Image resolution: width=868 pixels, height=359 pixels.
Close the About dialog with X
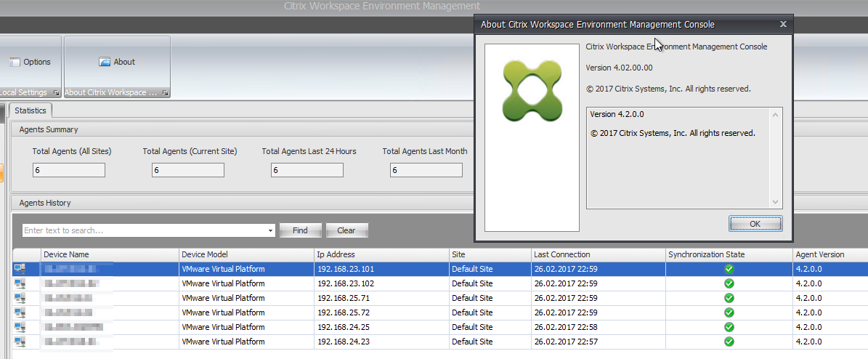click(x=783, y=24)
